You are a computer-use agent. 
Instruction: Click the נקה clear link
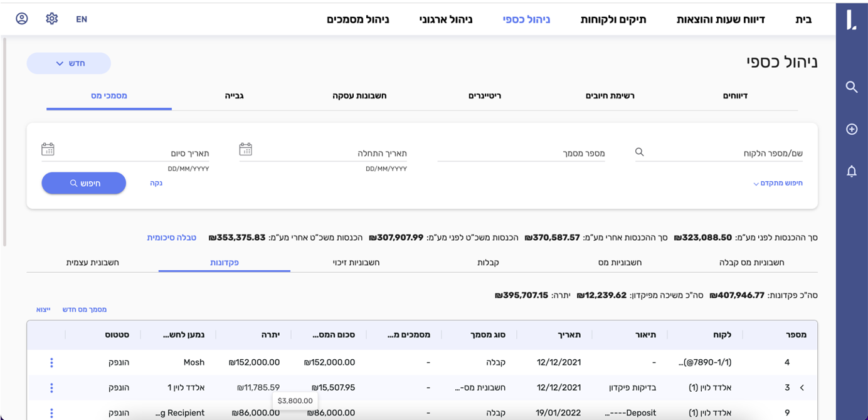pos(156,183)
